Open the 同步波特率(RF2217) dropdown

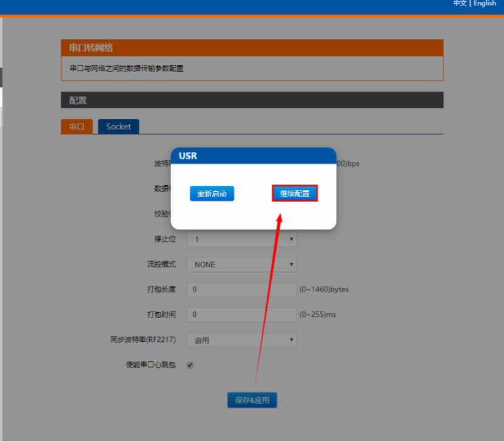pos(241,340)
